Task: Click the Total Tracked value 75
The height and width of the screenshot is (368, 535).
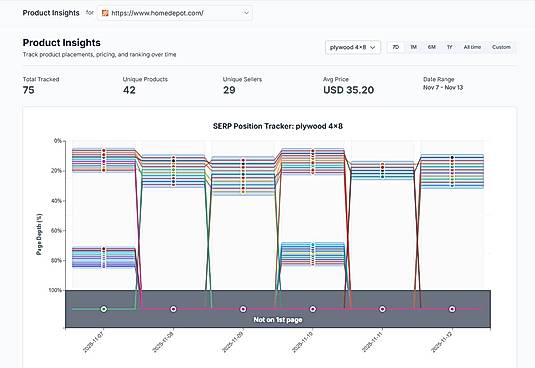Action: tap(29, 90)
